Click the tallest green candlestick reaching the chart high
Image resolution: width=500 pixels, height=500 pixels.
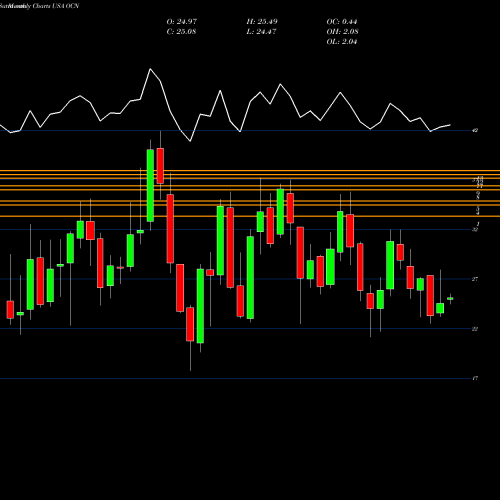(x=150, y=185)
